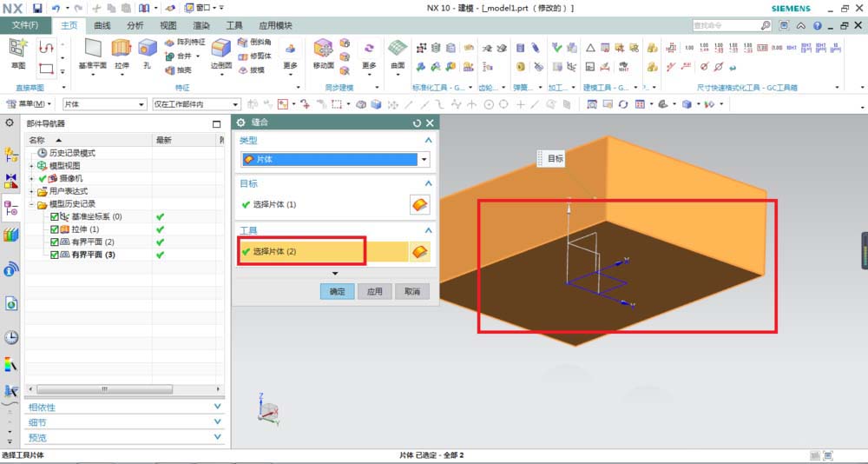Click the 查找命令 search input field

point(725,25)
